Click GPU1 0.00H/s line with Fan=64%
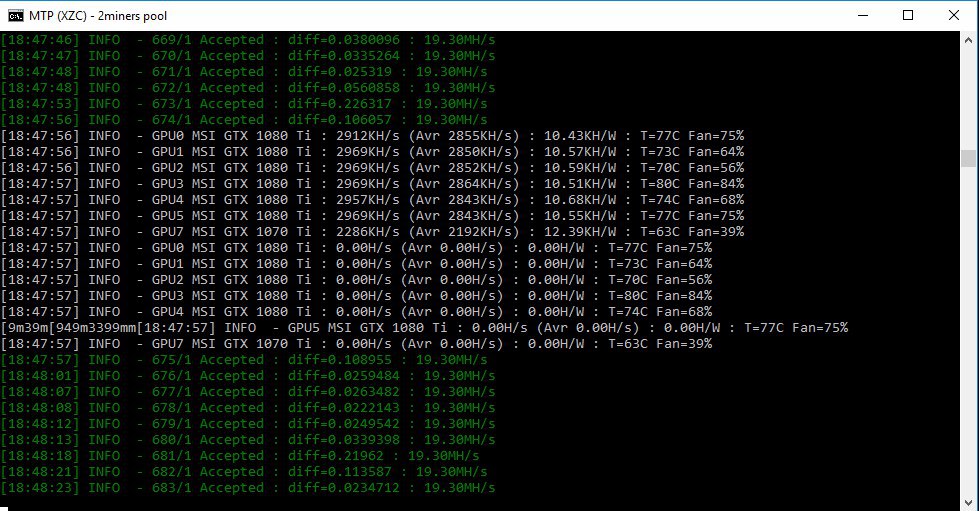 click(x=357, y=264)
